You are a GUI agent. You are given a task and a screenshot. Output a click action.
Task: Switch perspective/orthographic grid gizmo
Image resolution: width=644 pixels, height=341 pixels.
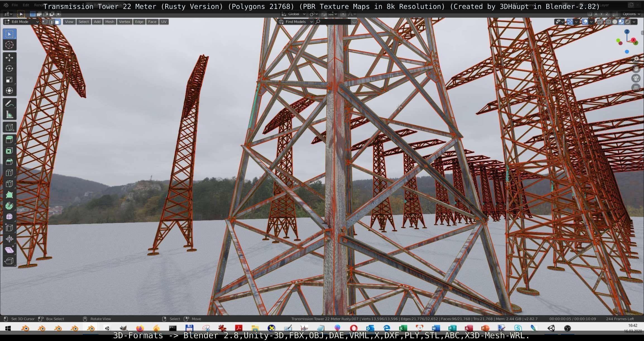pos(636,88)
